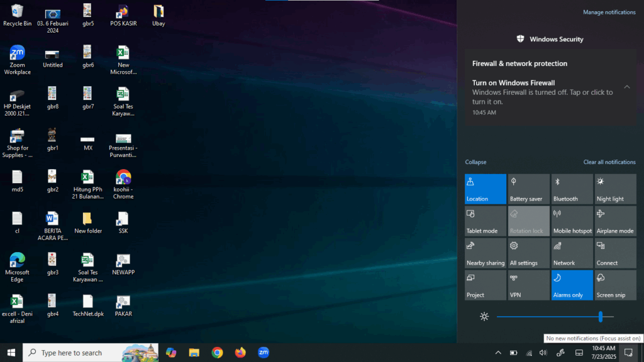The image size is (644, 362).
Task: Open the Network quick action tile
Action: (572, 253)
